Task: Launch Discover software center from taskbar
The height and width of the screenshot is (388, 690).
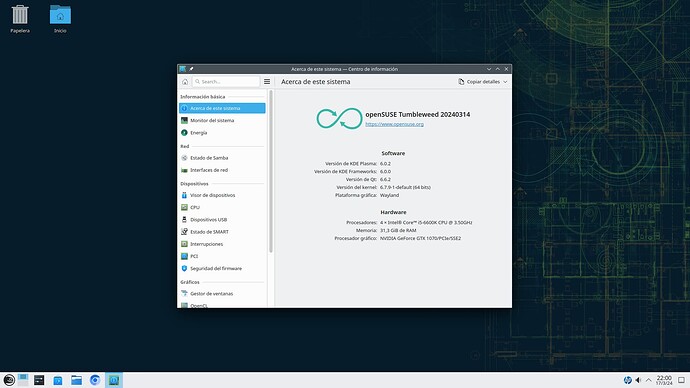Action: (58, 380)
